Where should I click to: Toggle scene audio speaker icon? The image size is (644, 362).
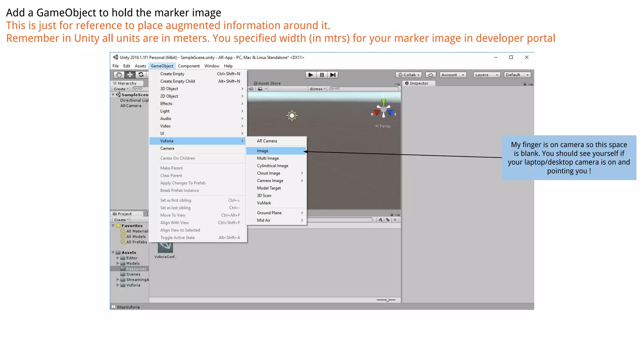point(251,89)
